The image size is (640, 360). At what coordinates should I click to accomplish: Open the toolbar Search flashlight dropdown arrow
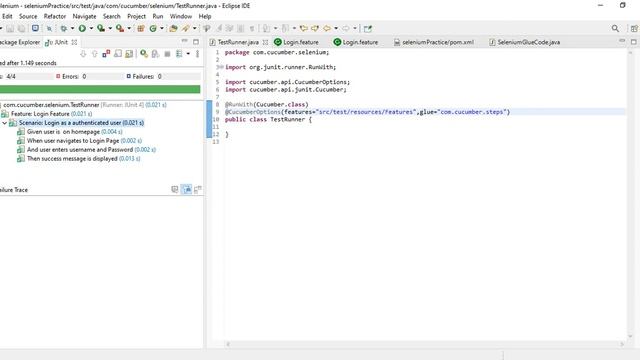pyautogui.click(x=194, y=28)
